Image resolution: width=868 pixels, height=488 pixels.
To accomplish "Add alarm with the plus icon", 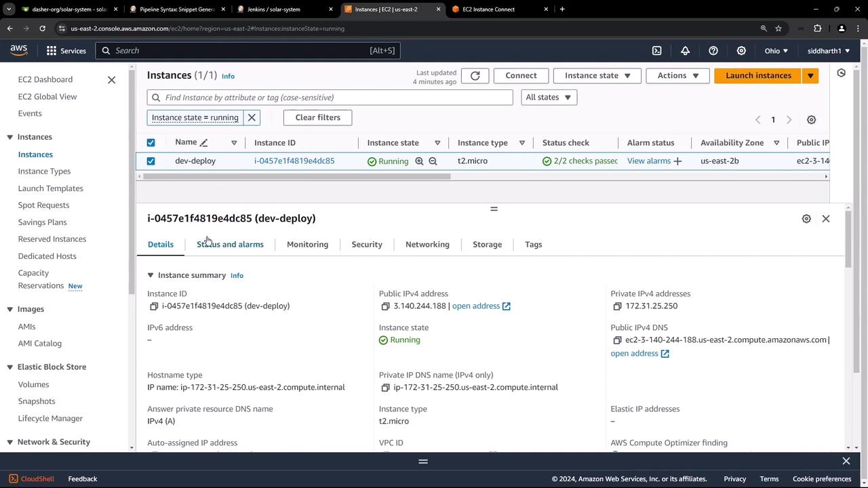I will coord(677,161).
